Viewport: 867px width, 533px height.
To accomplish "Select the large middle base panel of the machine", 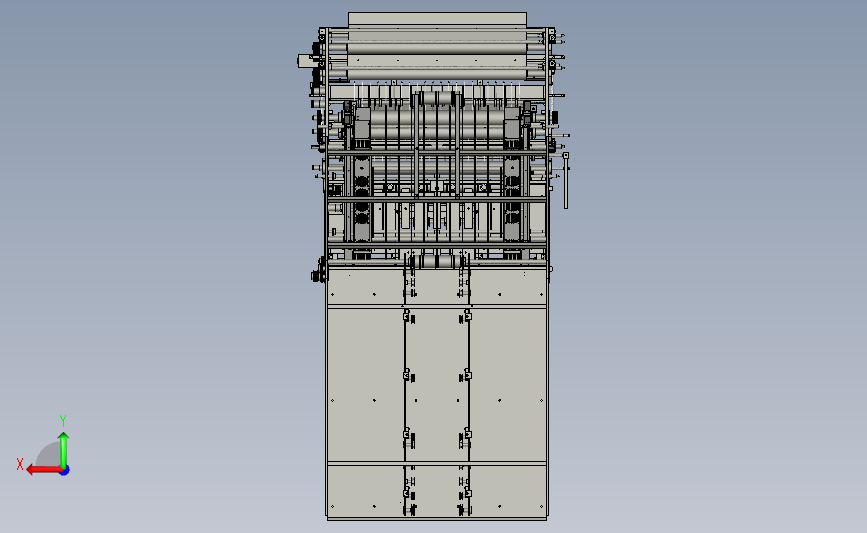I will click(x=437, y=384).
